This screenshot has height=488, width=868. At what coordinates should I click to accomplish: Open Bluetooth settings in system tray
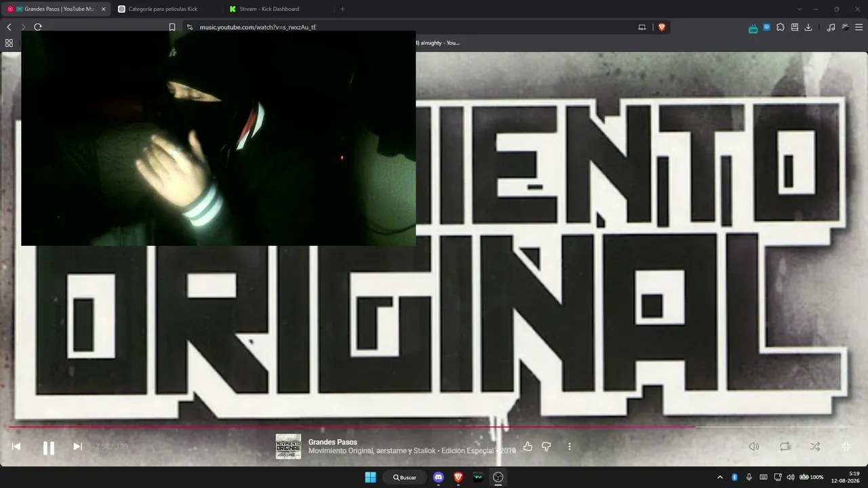(734, 477)
